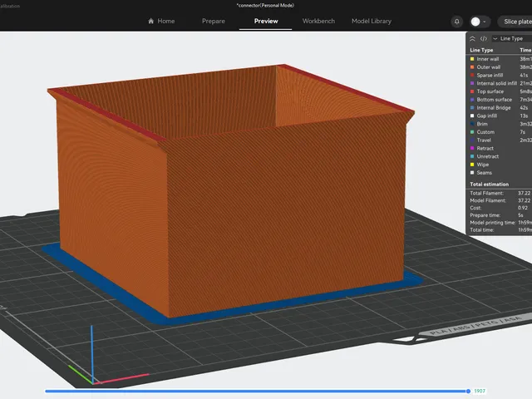
Task: Click the connector(Personal Mode) window title
Action: (x=265, y=6)
